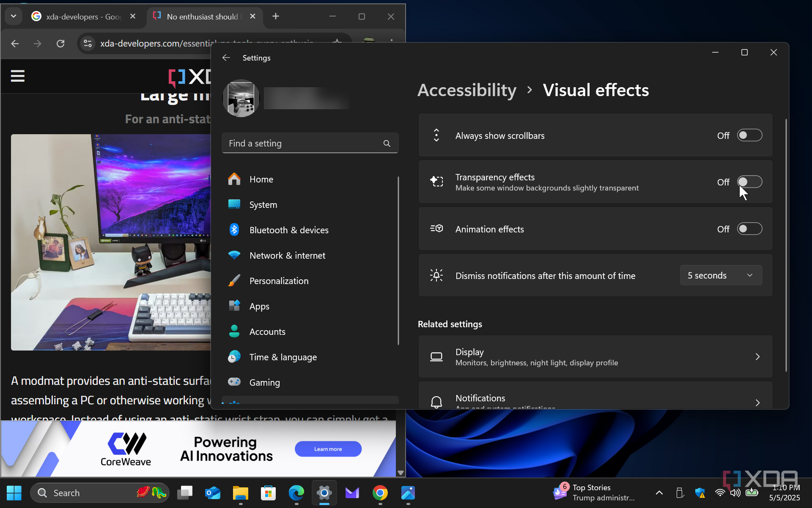Enable the Animation effects toggle

click(x=749, y=229)
